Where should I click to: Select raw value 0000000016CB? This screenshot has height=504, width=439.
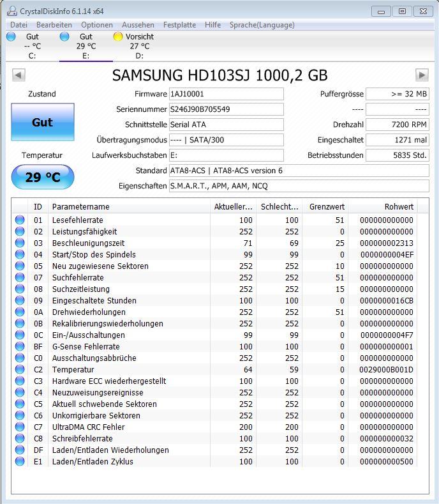[386, 300]
